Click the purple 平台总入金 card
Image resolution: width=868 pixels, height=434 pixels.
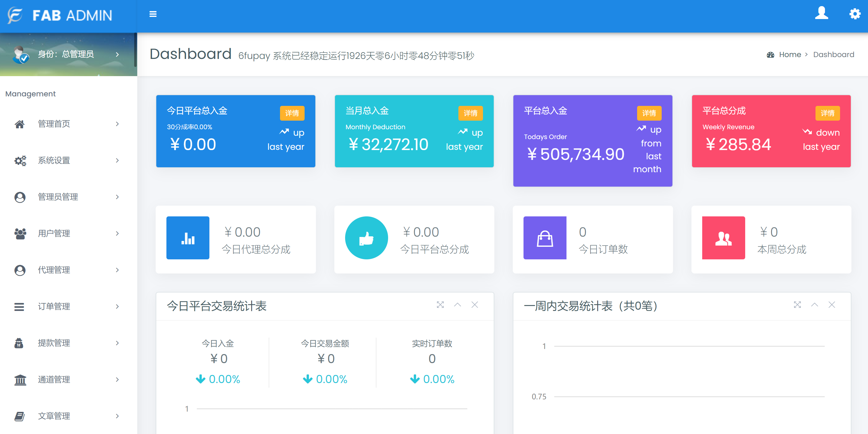click(x=592, y=141)
